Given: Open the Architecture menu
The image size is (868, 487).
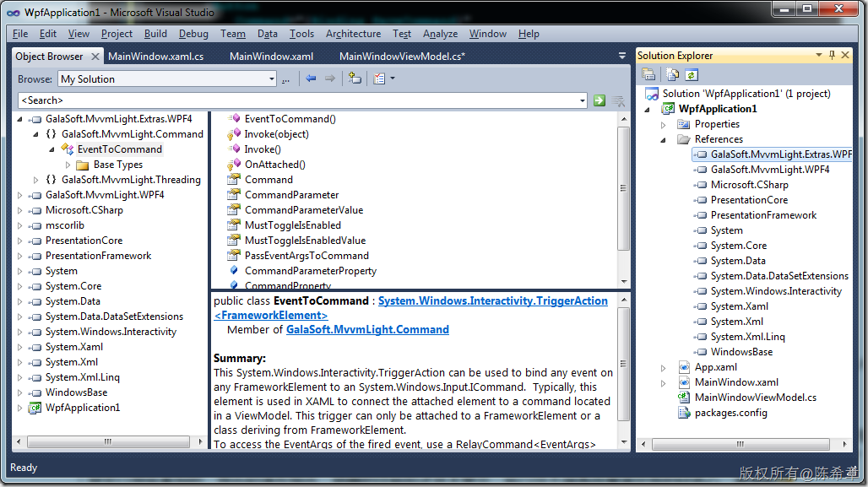Looking at the screenshot, I should [x=353, y=34].
